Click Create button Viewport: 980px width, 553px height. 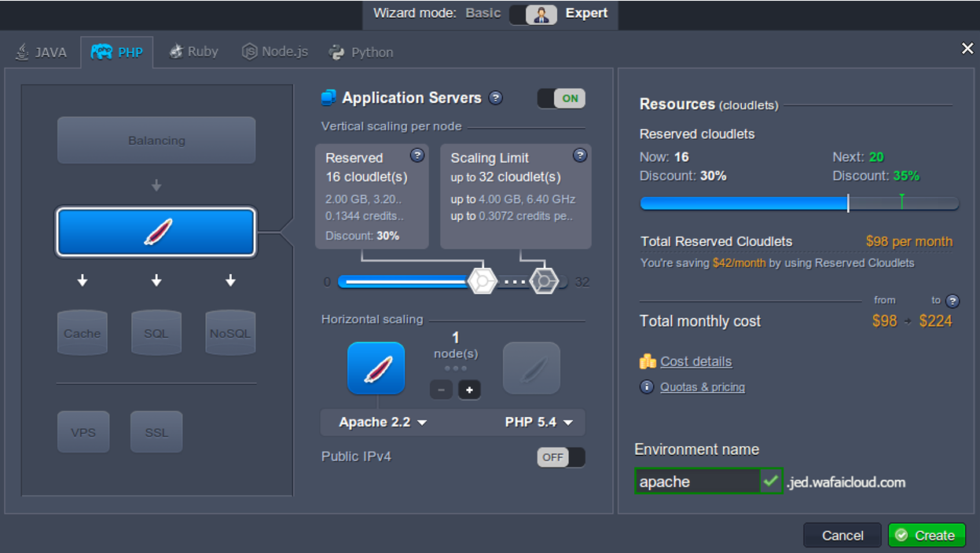click(927, 536)
